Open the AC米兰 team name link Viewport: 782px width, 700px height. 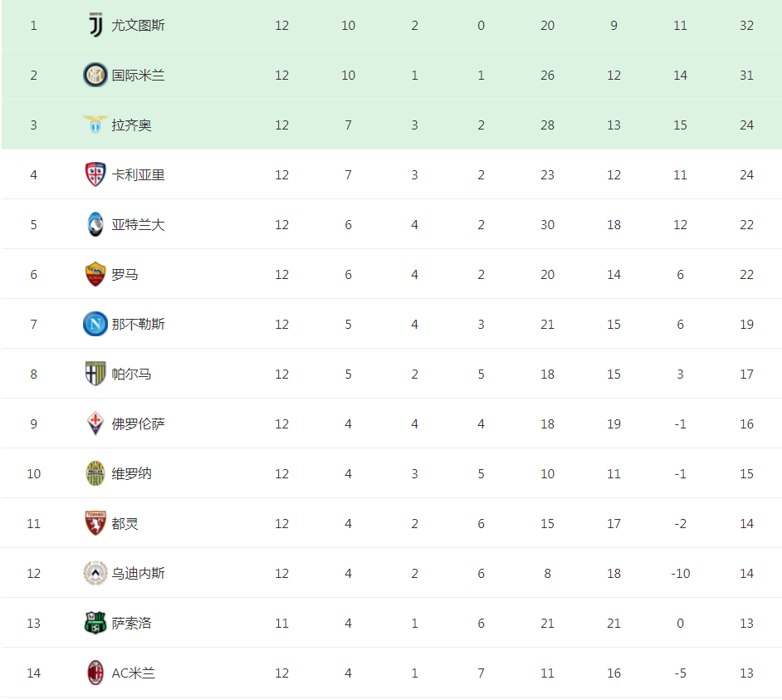coord(134,673)
